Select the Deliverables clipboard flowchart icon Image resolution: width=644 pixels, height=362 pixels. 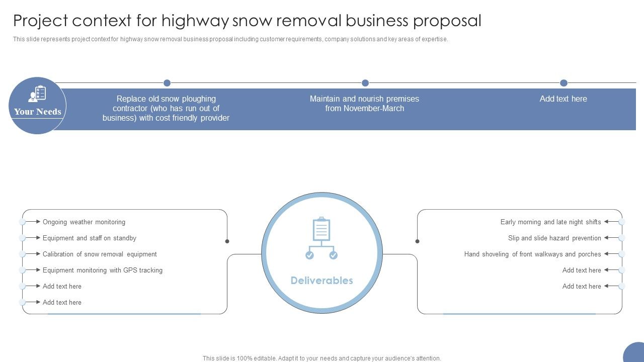pyautogui.click(x=321, y=238)
